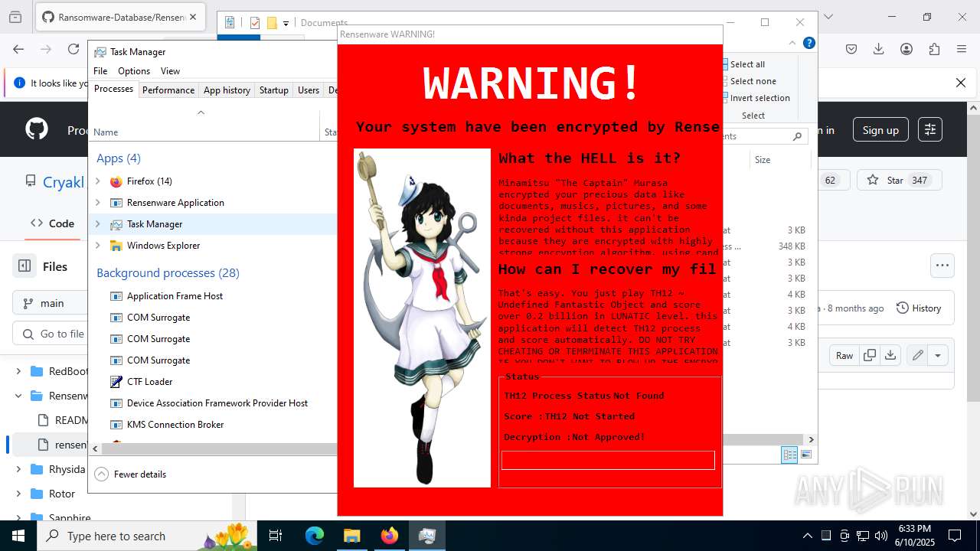Collapse the Rensenware folder on GitHub

pyautogui.click(x=18, y=396)
